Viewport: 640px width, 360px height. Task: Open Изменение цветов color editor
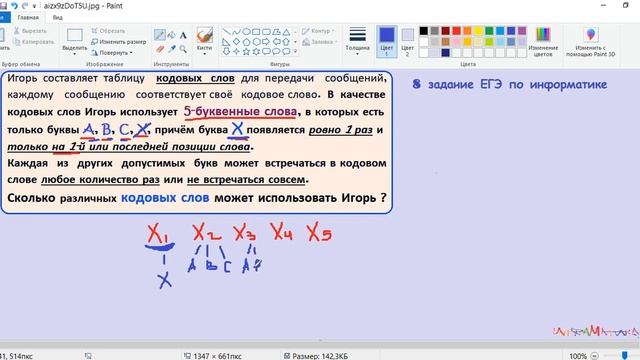[543, 41]
